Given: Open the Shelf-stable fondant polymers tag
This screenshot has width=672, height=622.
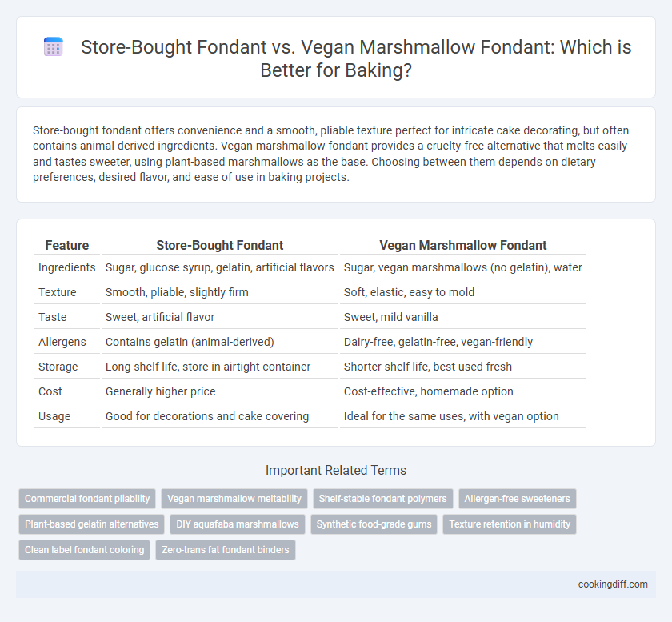Looking at the screenshot, I should pyautogui.click(x=382, y=499).
